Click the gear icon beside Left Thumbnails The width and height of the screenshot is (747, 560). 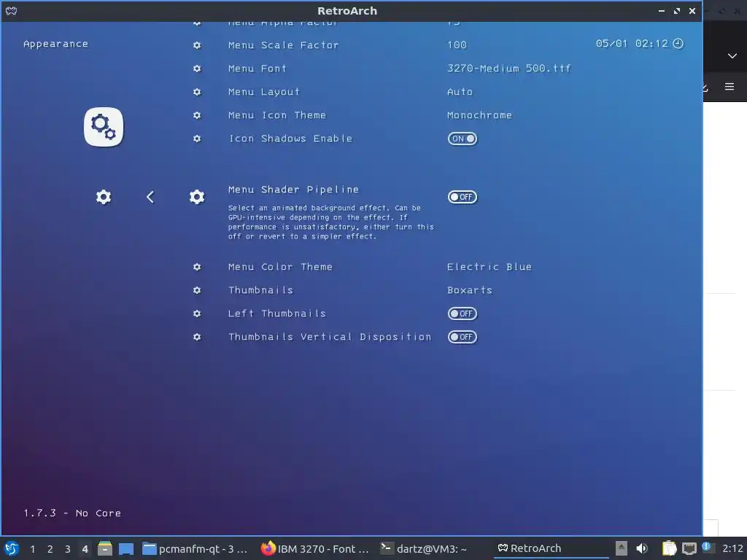[x=197, y=314]
